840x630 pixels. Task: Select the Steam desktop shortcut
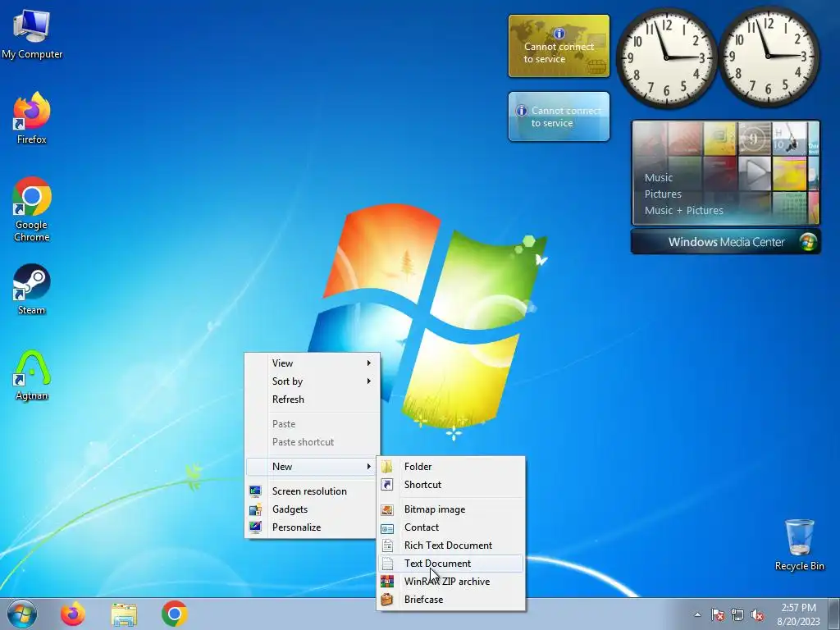pos(32,290)
